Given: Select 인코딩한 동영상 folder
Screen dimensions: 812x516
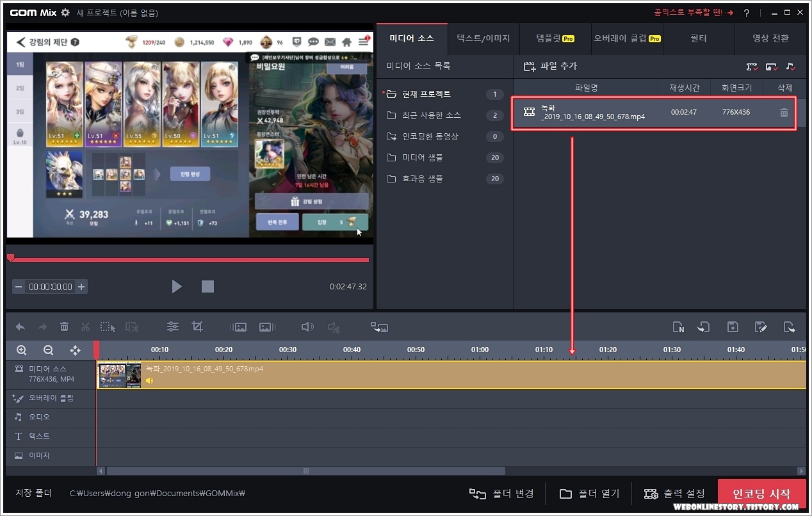Looking at the screenshot, I should click(x=445, y=136).
